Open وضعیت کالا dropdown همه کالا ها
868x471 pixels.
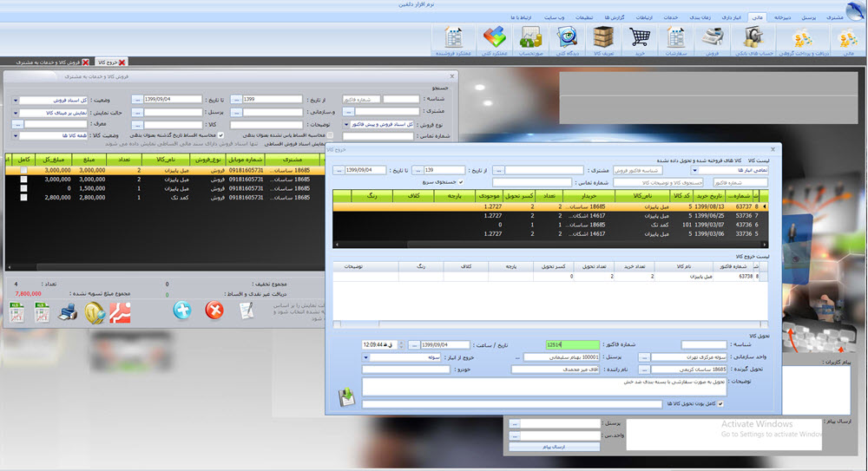16,135
